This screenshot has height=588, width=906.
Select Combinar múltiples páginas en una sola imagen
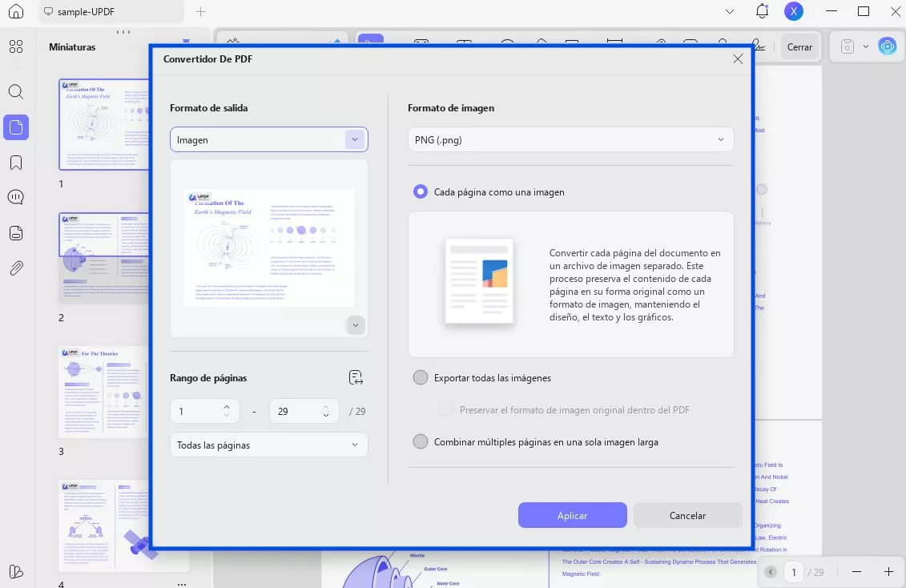tap(420, 442)
